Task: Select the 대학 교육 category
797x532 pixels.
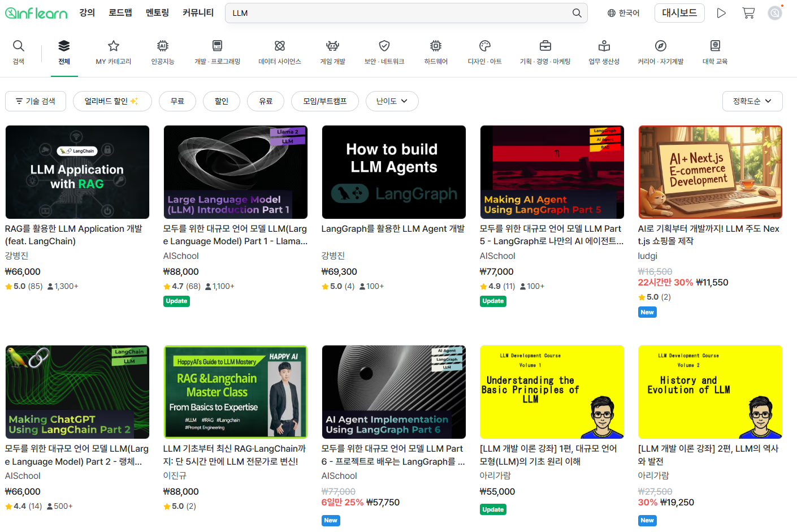Action: tap(715, 53)
